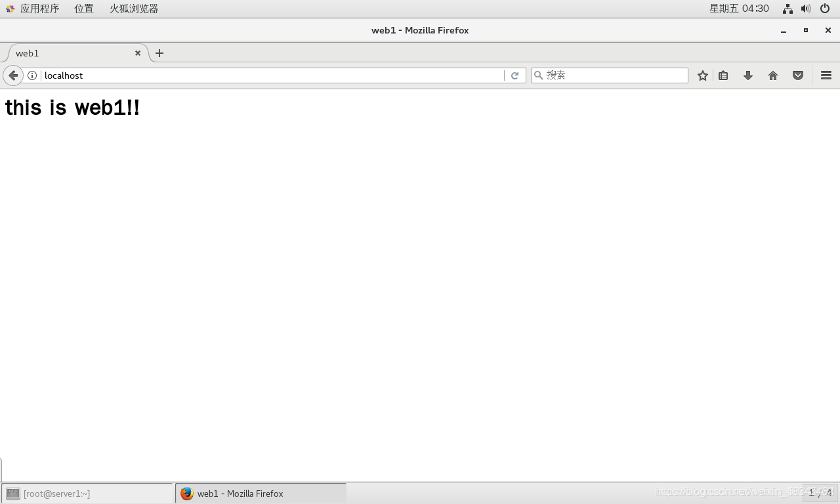This screenshot has width=840, height=504.
Task: Open a new tab with plus
Action: 159,53
